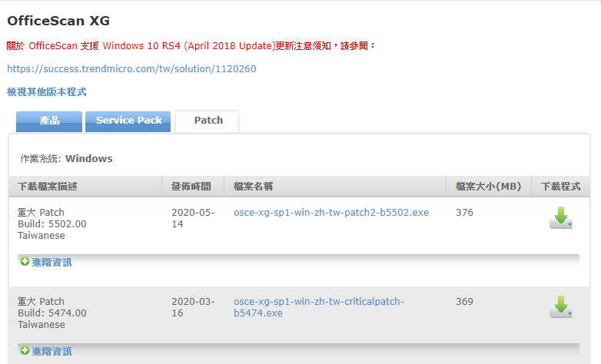Open osce-xg-sp1-win-zh-tw-criticalpatch-b5474.exe file link
Screen dimensions: 601x364
point(319,307)
